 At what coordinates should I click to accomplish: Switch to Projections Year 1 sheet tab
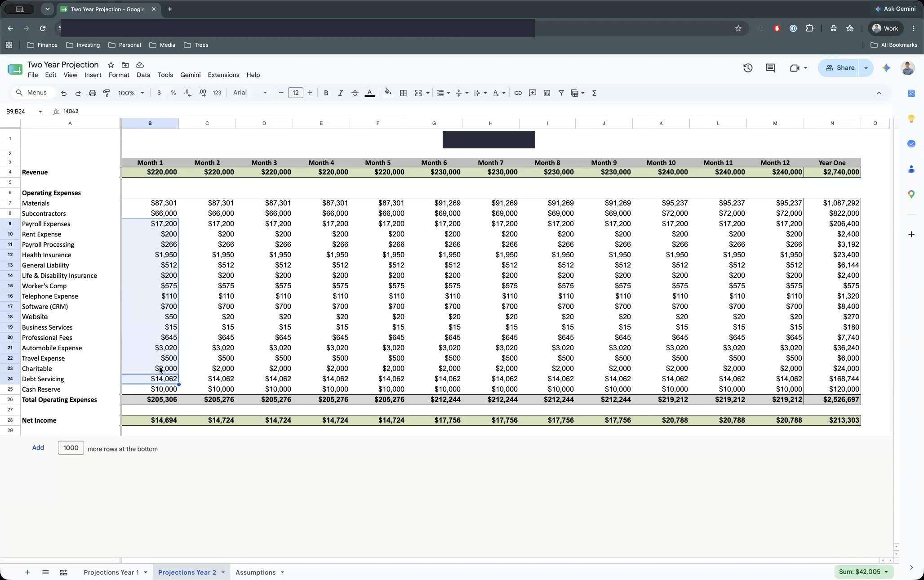tap(111, 572)
